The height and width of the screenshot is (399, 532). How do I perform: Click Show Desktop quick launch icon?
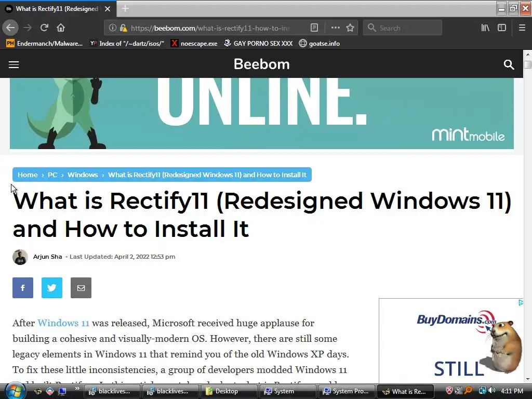62,391
